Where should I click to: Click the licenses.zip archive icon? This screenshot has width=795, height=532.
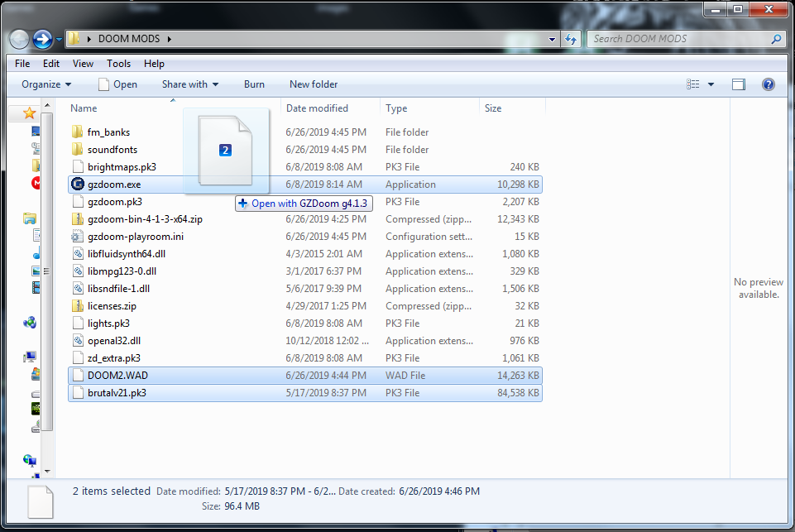coord(77,306)
